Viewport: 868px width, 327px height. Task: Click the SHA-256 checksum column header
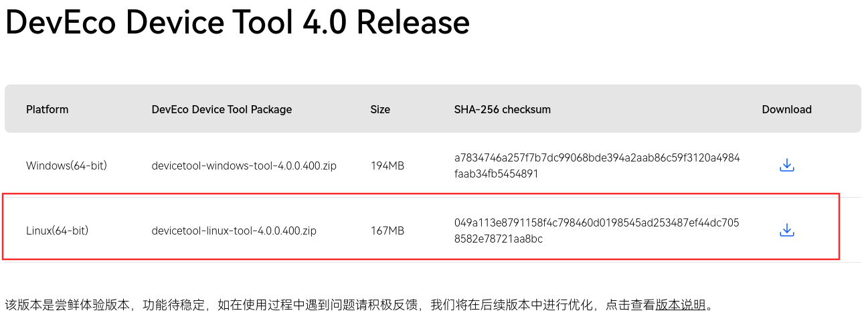[x=502, y=109]
